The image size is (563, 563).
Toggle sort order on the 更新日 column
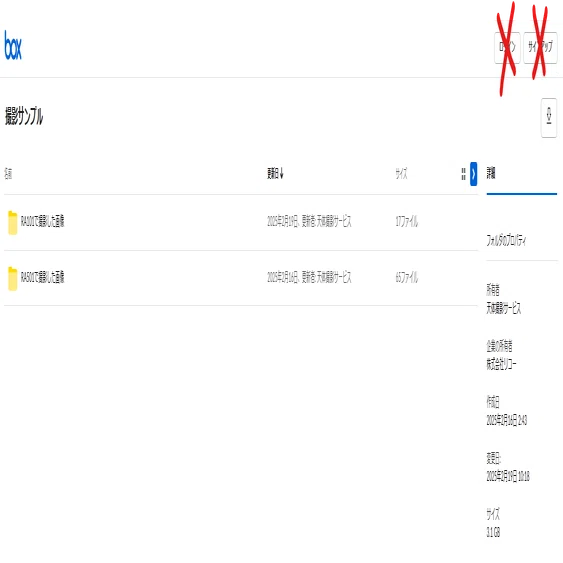coord(275,173)
